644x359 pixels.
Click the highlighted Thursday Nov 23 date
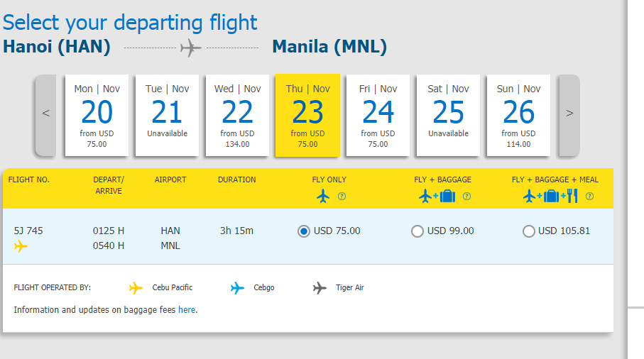tap(307, 114)
